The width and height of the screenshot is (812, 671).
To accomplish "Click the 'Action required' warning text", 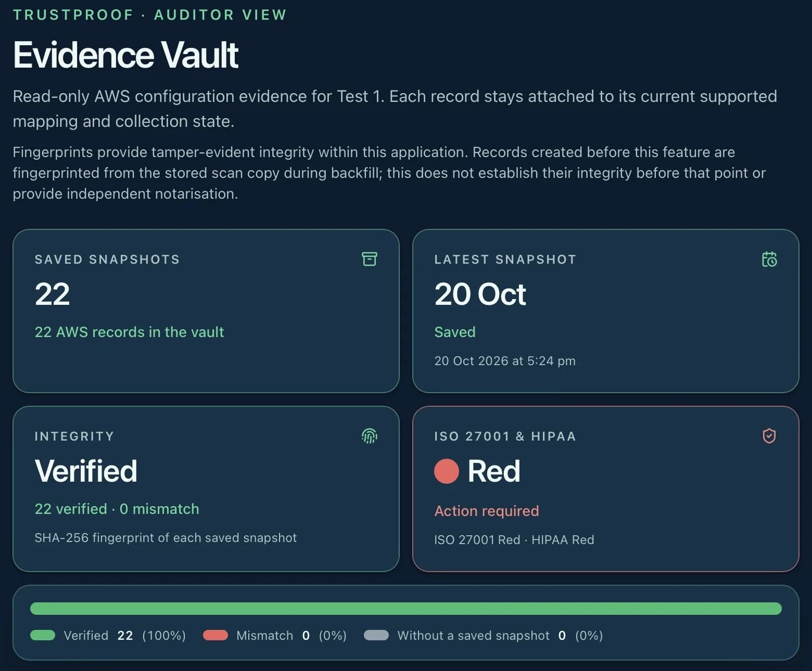I will coord(487,511).
